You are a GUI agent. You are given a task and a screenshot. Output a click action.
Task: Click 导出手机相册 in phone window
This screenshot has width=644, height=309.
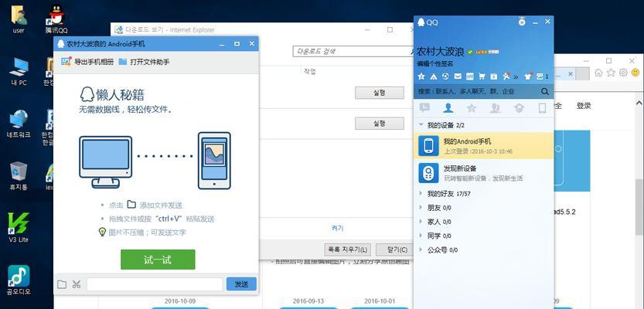87,62
